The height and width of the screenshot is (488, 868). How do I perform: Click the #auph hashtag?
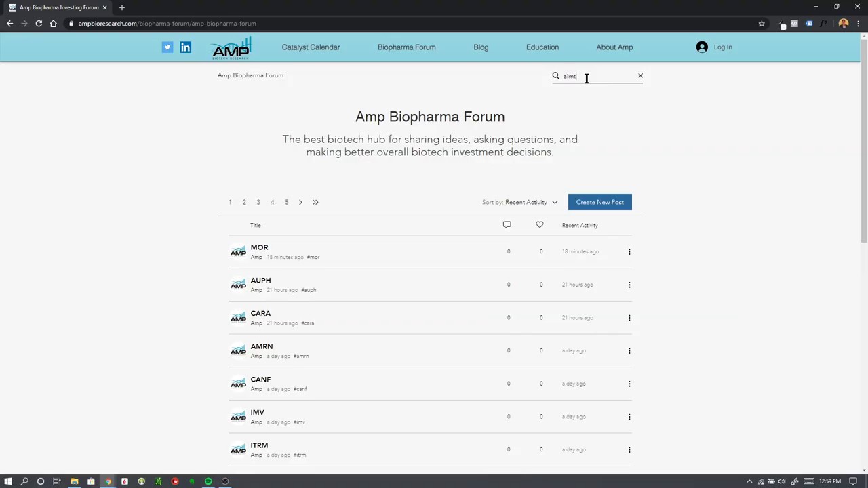click(309, 290)
